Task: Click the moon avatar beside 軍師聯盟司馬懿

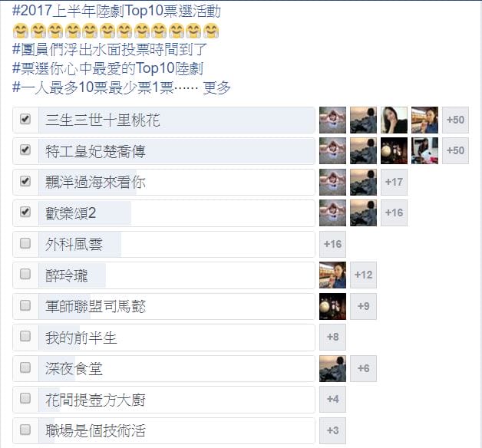Action: [332, 306]
